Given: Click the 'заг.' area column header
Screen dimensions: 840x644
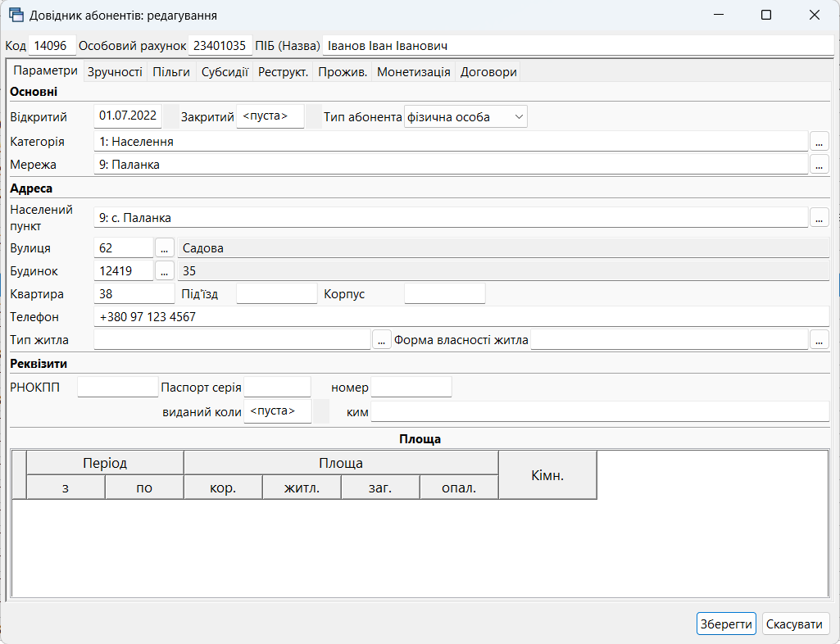Looking at the screenshot, I should coord(381,488).
